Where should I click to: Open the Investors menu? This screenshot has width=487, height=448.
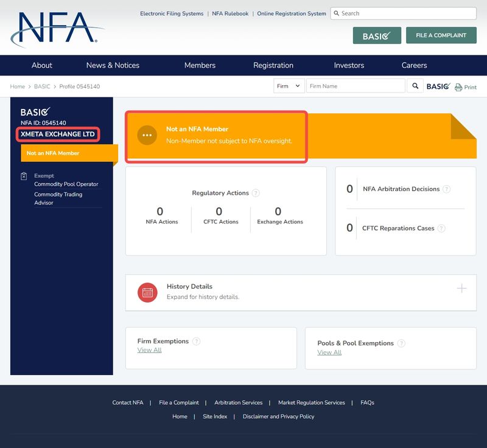[349, 65]
